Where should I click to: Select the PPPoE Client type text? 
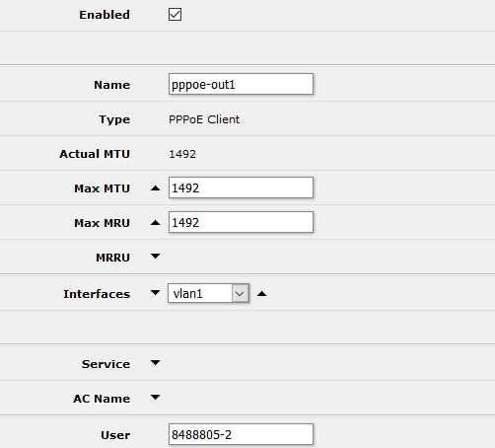tap(204, 119)
